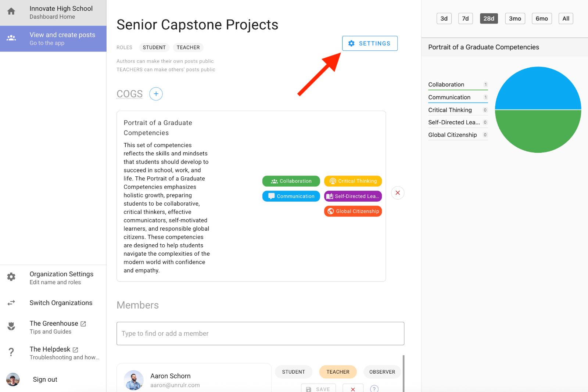This screenshot has height=392, width=588.
Task: Click the plus icon next to COGS
Action: [x=156, y=94]
